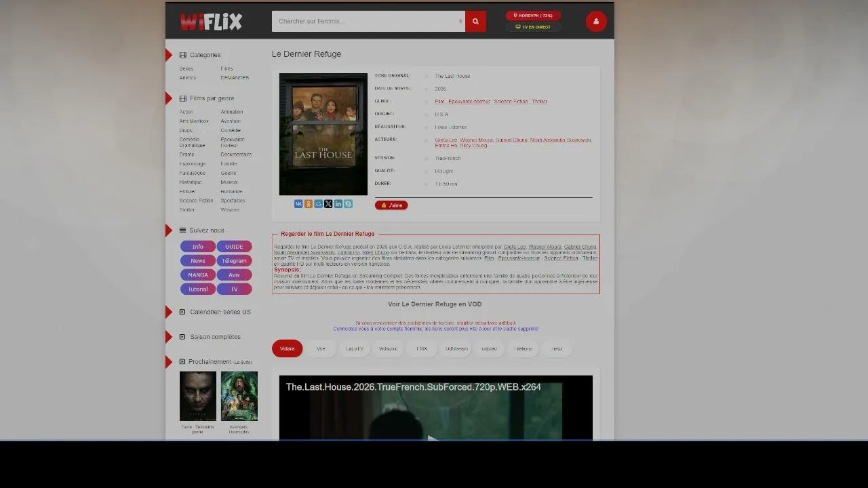Select the Vidara player tab
Viewport: 868px width, 488px height.
coord(287,349)
